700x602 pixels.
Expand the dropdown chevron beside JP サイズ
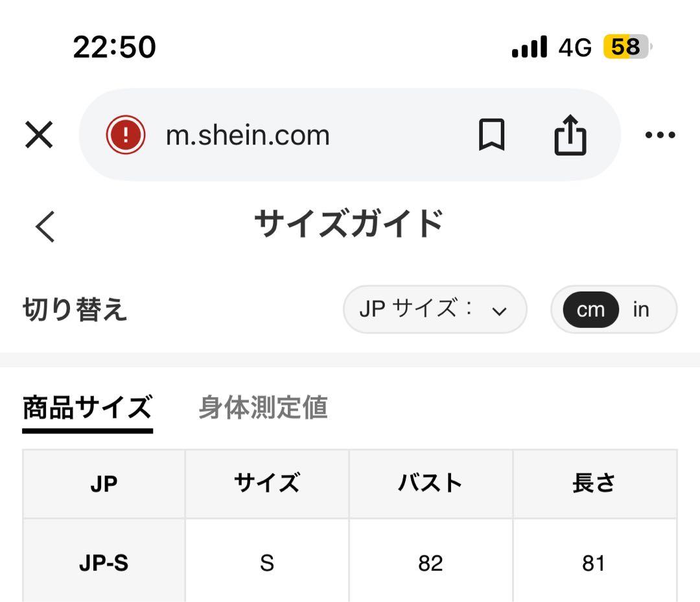point(499,311)
